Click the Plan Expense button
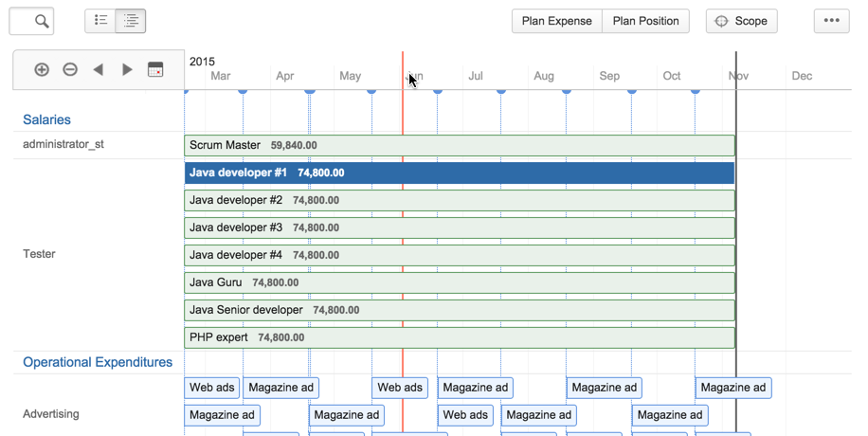 coord(556,21)
